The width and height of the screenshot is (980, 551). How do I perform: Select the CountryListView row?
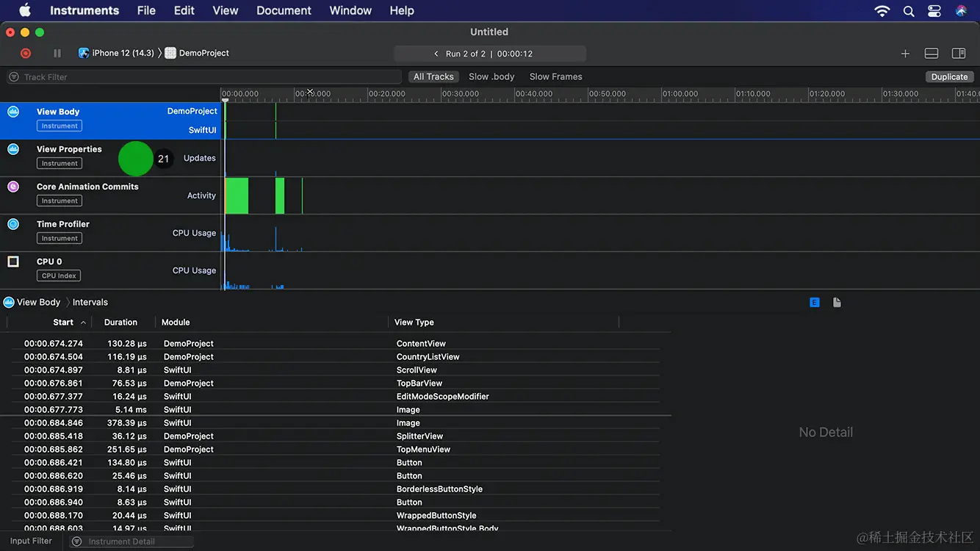[335, 356]
